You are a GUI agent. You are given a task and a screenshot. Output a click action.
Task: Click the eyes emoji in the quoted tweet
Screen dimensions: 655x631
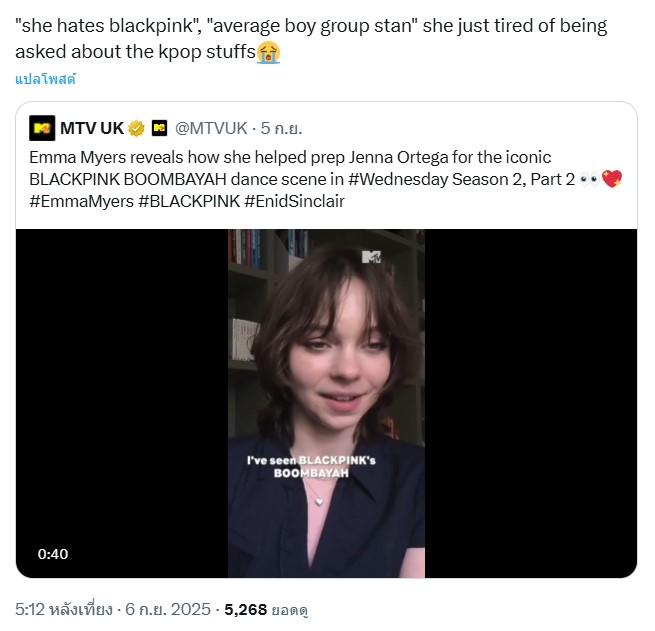589,180
